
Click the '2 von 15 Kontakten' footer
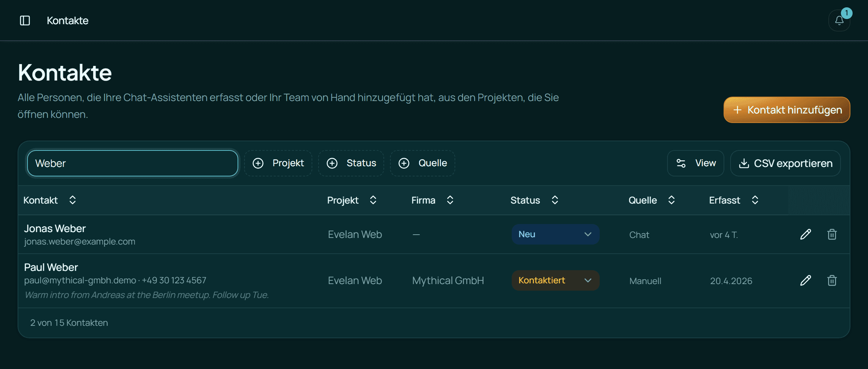69,323
